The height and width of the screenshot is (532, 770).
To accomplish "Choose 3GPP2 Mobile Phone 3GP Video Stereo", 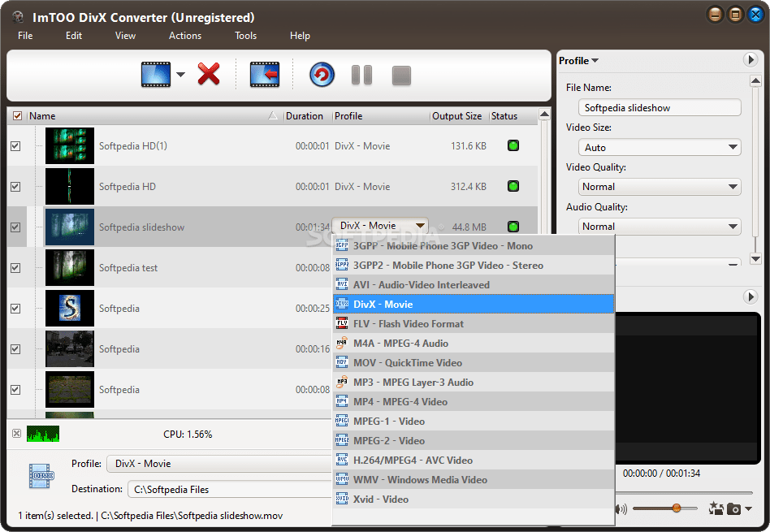I will (x=474, y=266).
